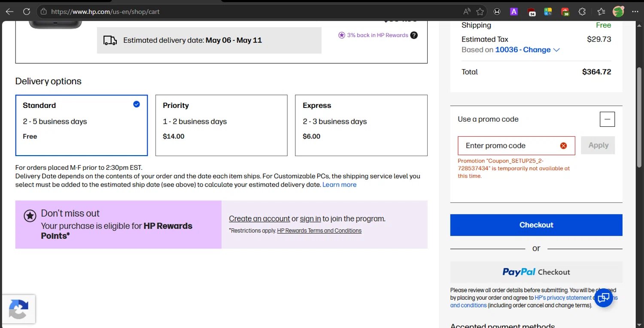Open the live chat bubble
644x328 pixels.
pyautogui.click(x=603, y=297)
